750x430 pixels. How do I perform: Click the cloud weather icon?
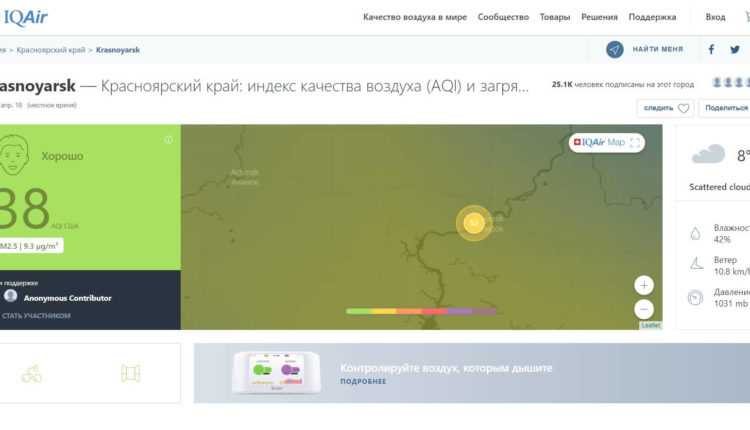[708, 154]
